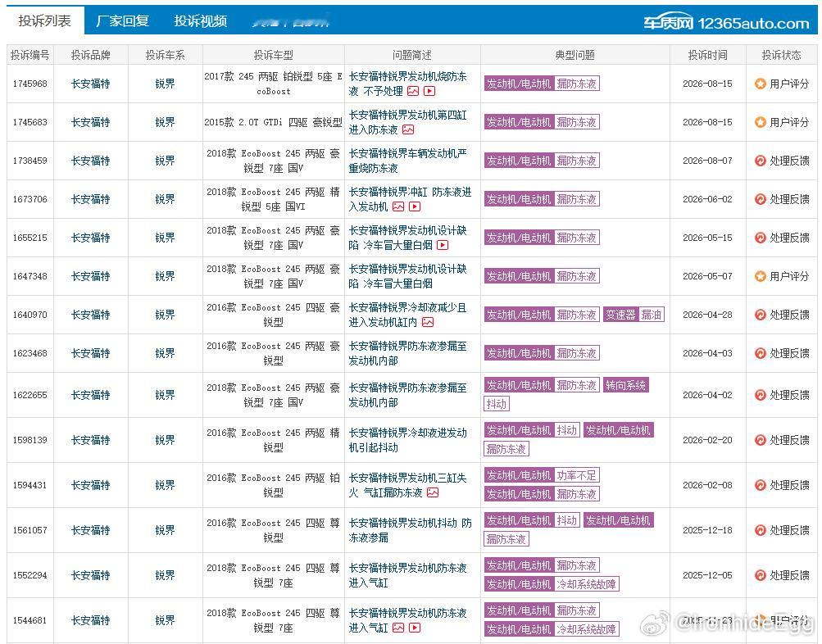The image size is (822, 644).
Task: Click the 车质网 12365auto.com logo
Action: pyautogui.click(x=726, y=23)
